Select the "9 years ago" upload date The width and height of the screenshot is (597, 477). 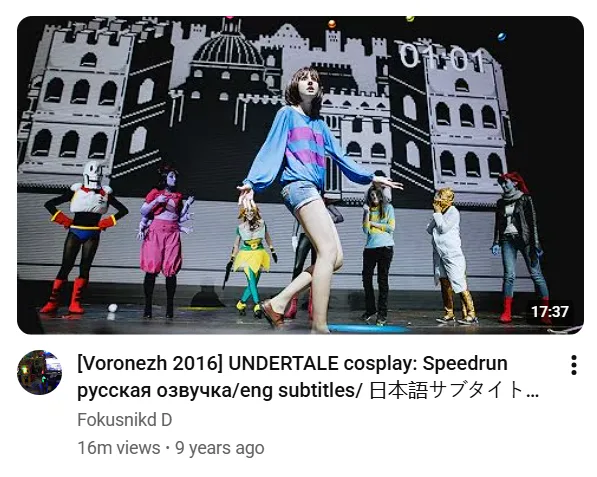pos(220,448)
